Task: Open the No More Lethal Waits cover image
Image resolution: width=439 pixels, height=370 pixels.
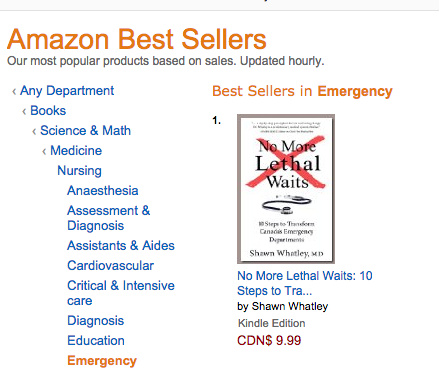Action: point(286,189)
